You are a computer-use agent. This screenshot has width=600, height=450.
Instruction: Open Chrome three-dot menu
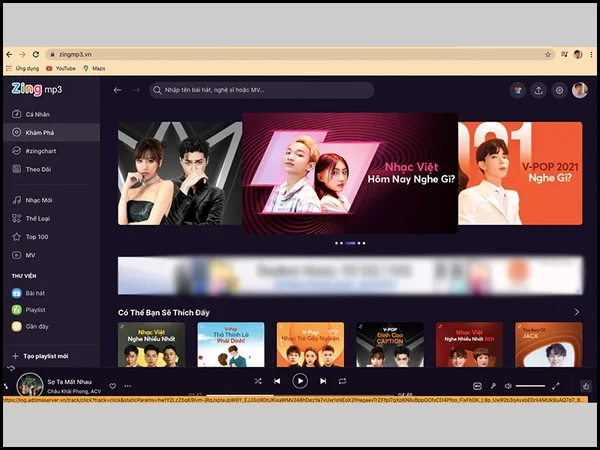click(x=592, y=54)
